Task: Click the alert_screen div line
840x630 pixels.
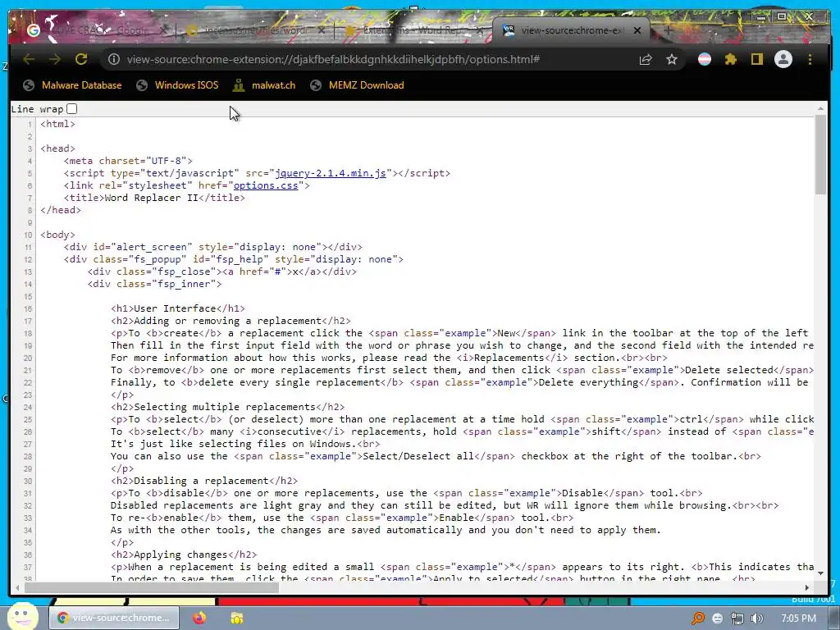Action: tap(213, 247)
